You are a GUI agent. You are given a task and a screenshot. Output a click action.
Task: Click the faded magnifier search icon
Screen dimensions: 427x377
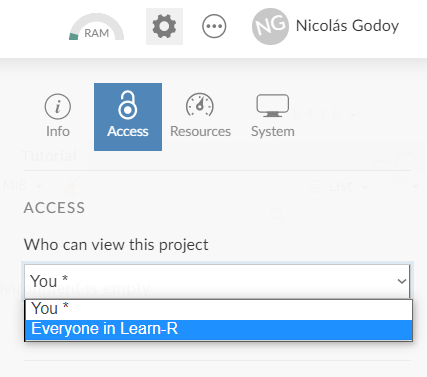(x=277, y=216)
